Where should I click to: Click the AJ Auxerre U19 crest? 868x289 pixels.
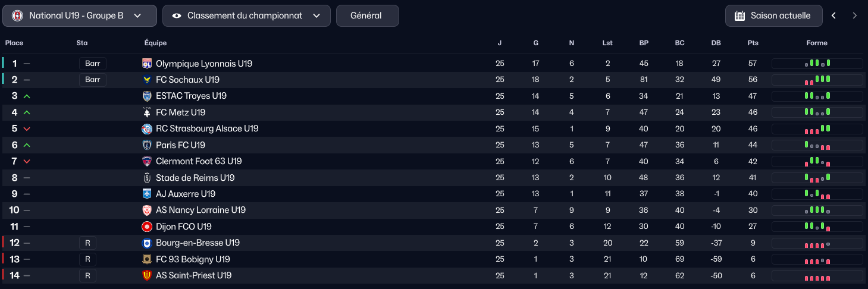pyautogui.click(x=147, y=194)
